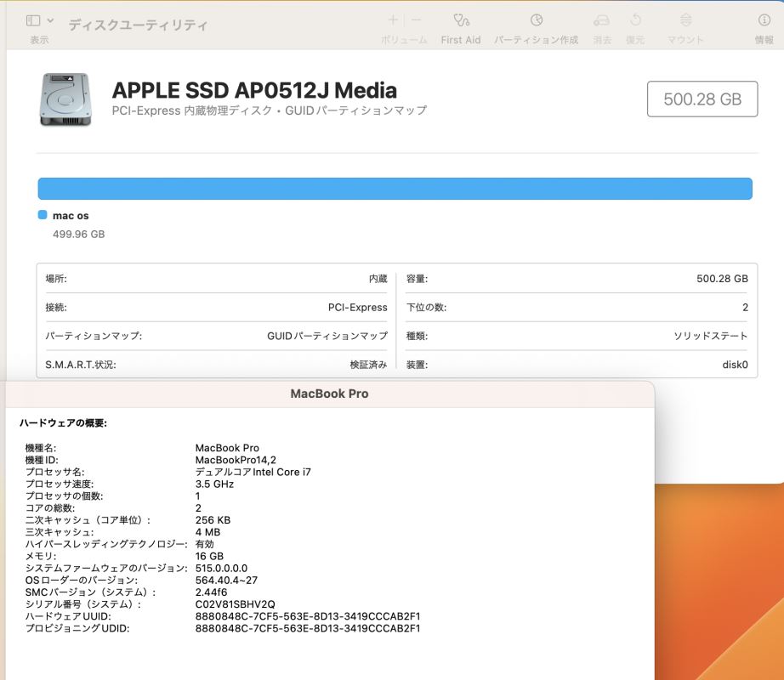Click the MacBook Pro window title bar
The width and height of the screenshot is (784, 680).
[329, 394]
